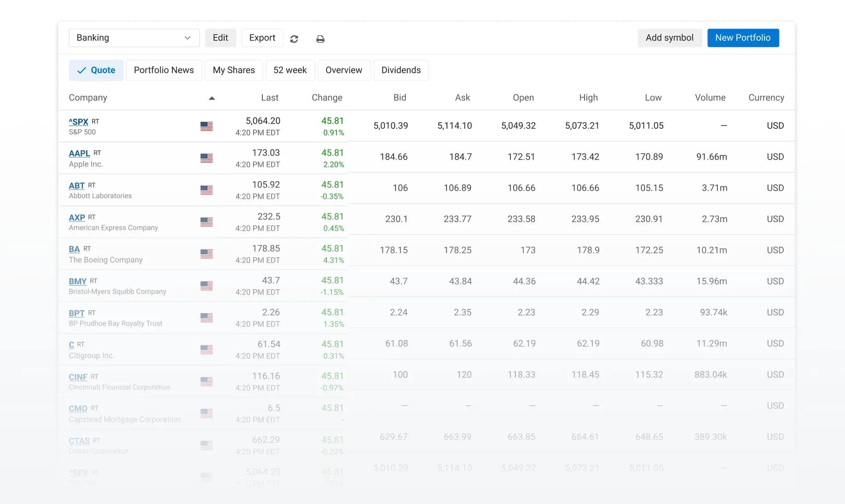Open the ^SPX ticker link
Screen dimensions: 845x504
tap(78, 122)
